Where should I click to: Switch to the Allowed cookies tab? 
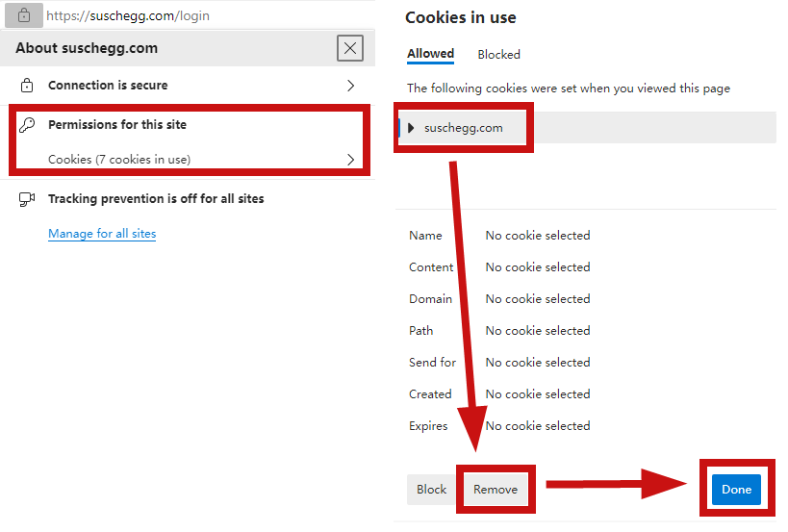(431, 54)
